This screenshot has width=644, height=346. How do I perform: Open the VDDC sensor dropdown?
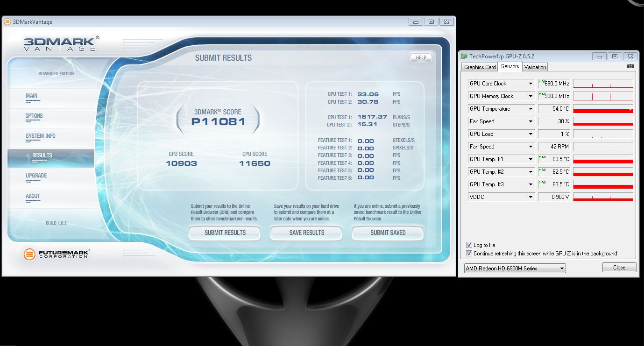coord(531,197)
